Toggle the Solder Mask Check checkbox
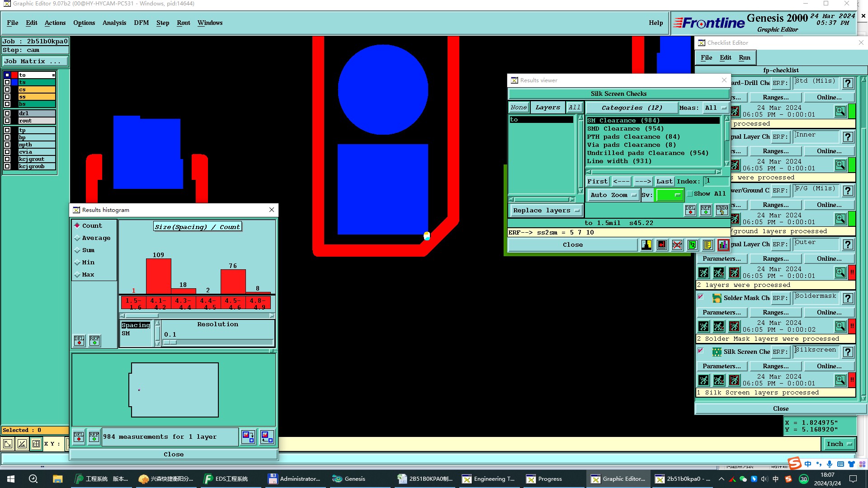The height and width of the screenshot is (488, 868). click(700, 297)
